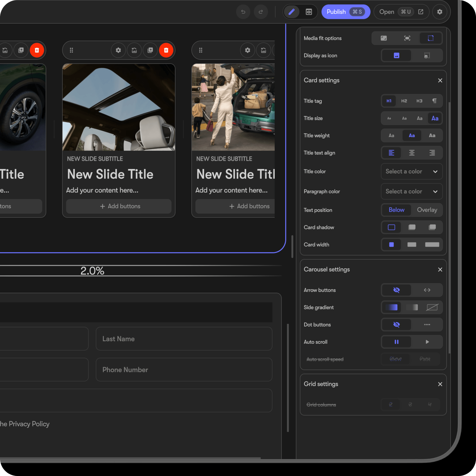This screenshot has height=476, width=476.
Task: Select medium Title weight
Action: [412, 136]
